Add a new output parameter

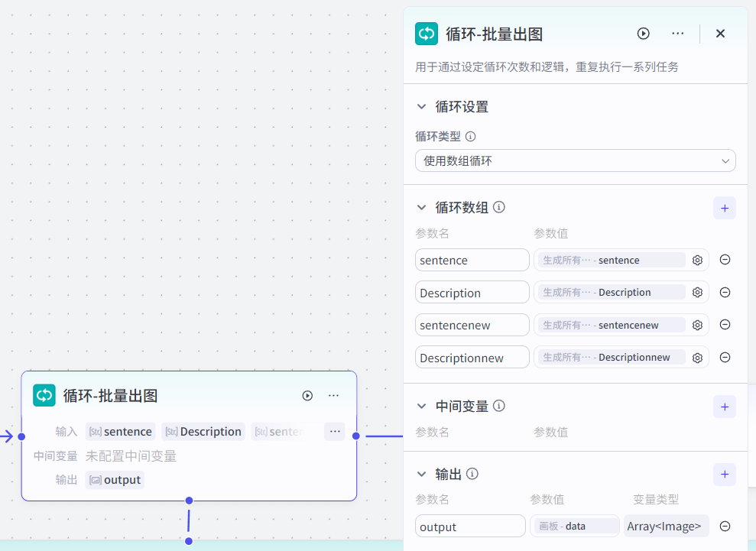click(x=724, y=475)
